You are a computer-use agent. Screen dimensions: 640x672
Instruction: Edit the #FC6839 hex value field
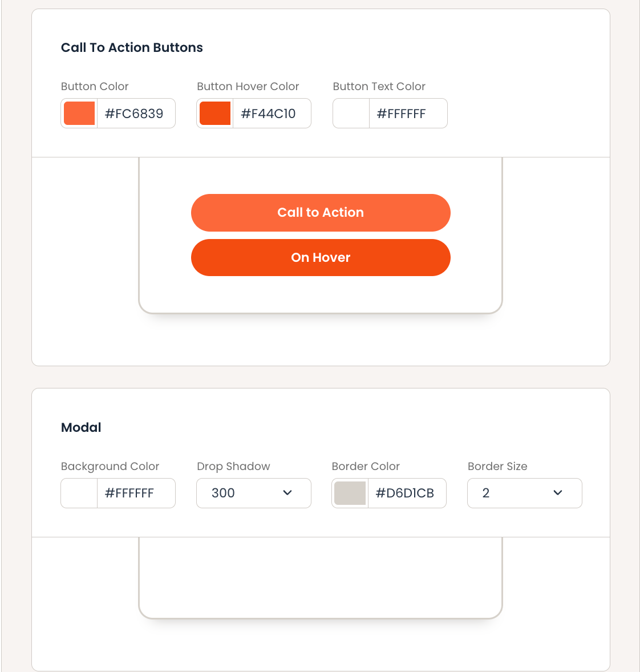click(x=135, y=114)
